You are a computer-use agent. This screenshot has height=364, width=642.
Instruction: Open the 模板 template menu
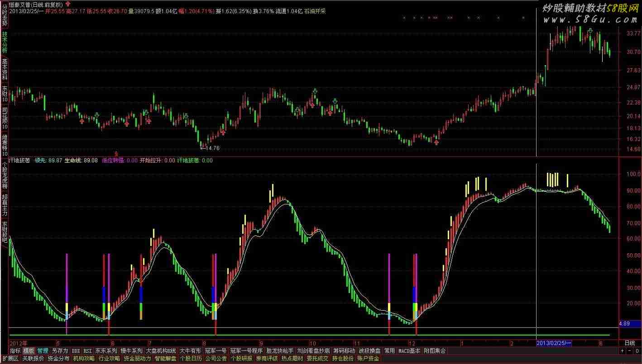click(29, 350)
